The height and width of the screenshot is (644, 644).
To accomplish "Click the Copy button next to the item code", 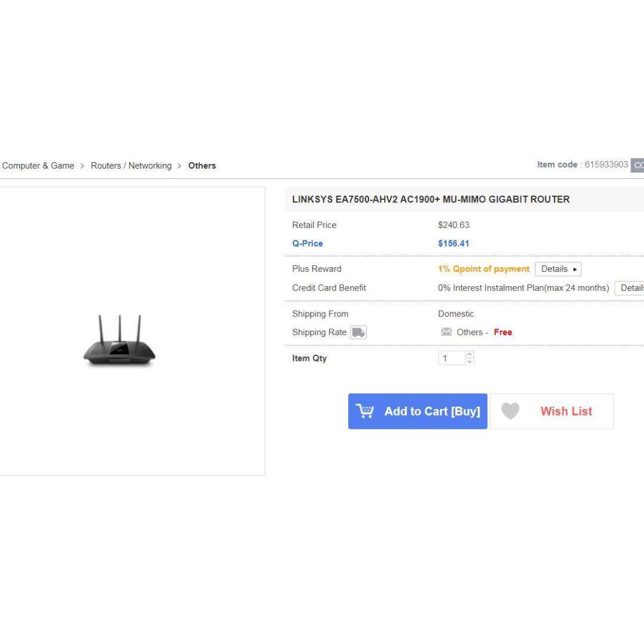I will tap(638, 165).
